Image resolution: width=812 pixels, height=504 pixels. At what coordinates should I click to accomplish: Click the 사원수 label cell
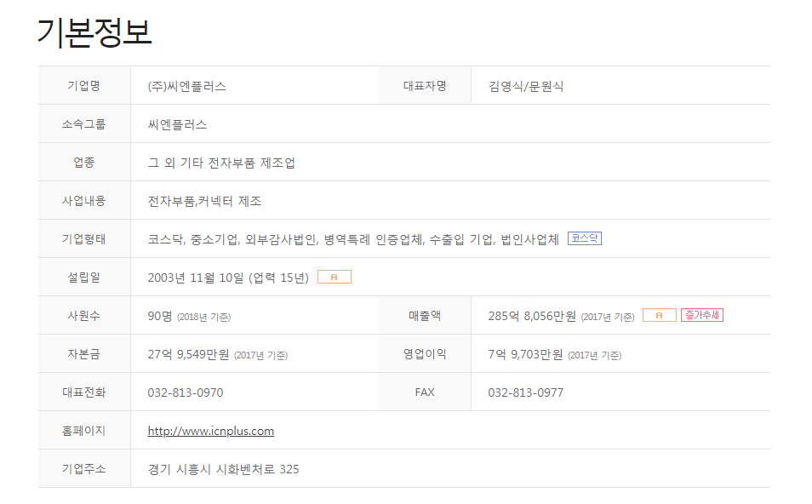(84, 316)
